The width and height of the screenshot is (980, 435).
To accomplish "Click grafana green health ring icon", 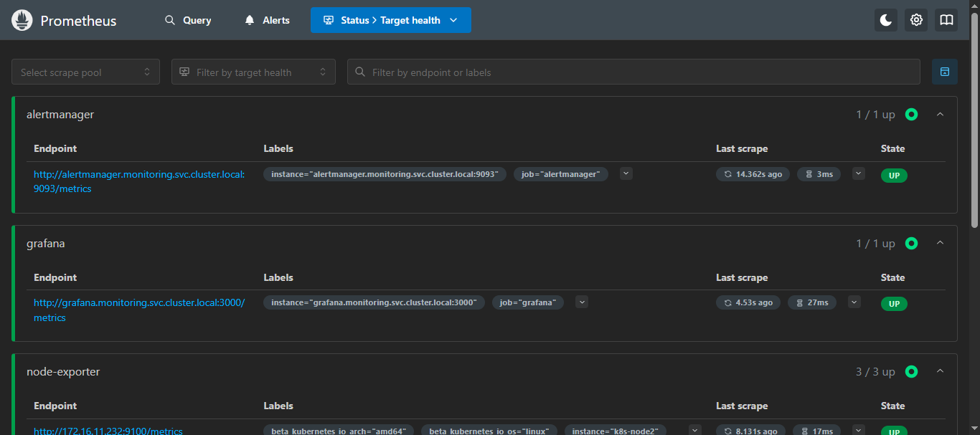I will click(911, 244).
